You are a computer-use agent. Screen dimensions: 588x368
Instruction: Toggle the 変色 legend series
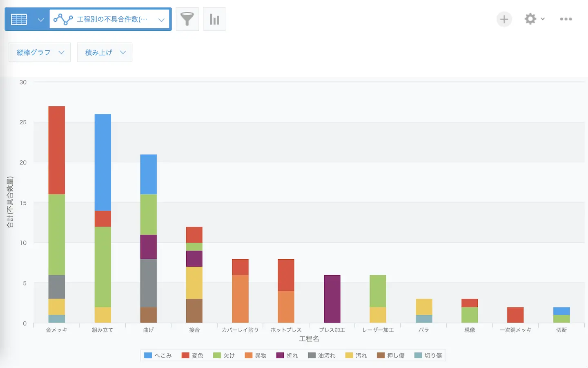coord(192,355)
